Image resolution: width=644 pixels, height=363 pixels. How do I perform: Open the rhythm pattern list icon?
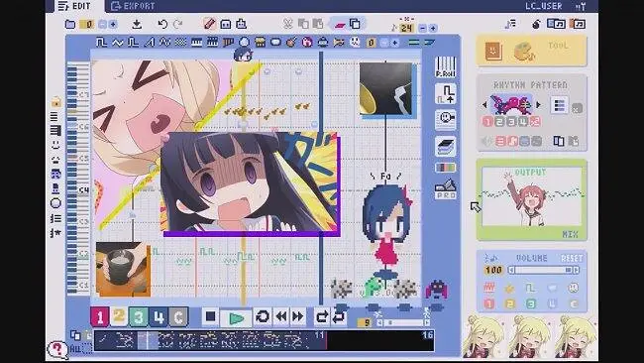click(x=560, y=105)
